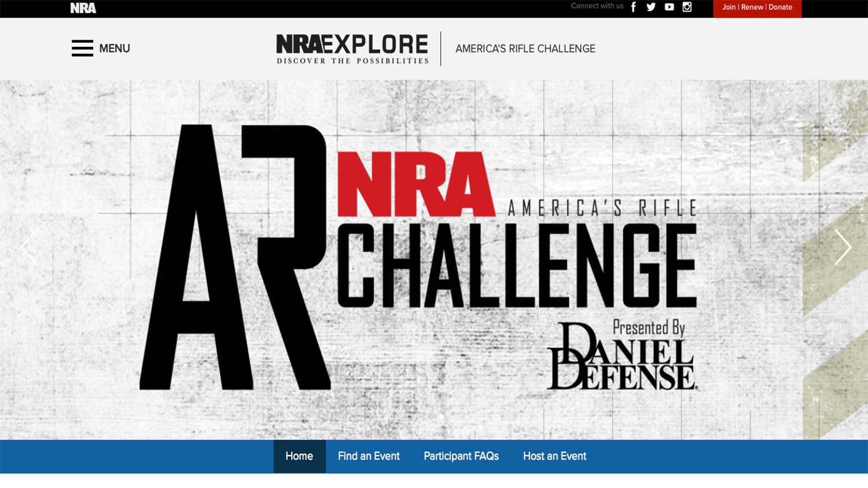Viewport: 868px width, 488px height.
Task: Open the Find an Event tab
Action: (x=369, y=456)
